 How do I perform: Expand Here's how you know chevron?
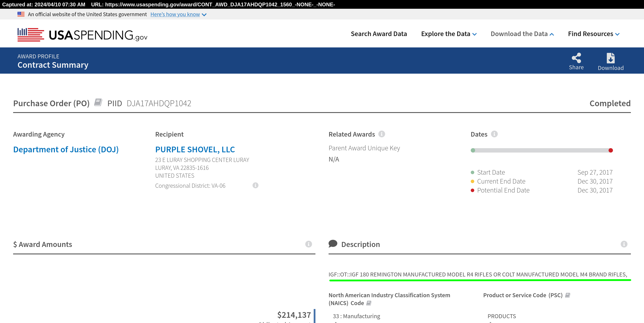204,15
